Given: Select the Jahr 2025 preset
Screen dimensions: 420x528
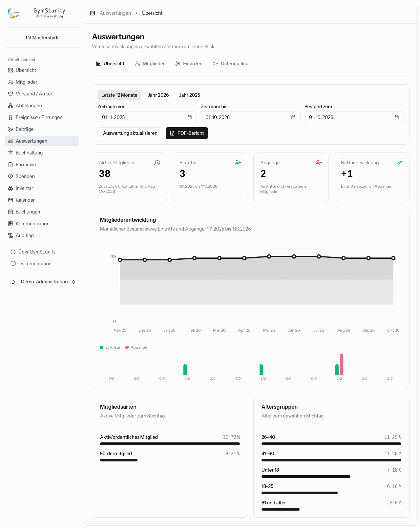Looking at the screenshot, I should tap(190, 95).
